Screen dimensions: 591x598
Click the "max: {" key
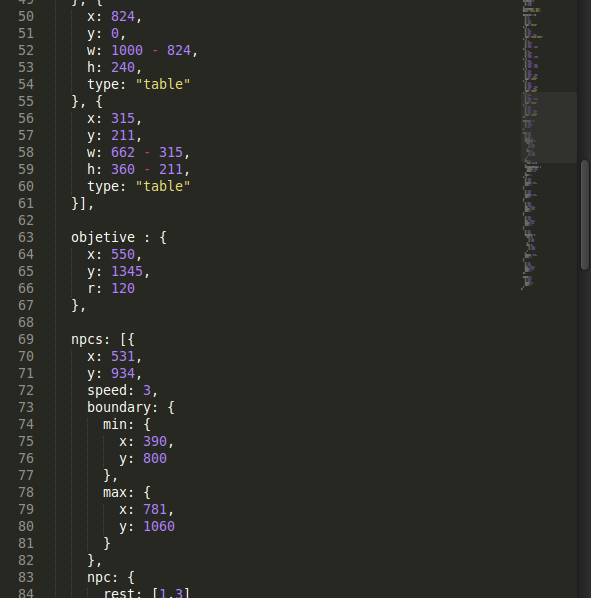point(127,492)
